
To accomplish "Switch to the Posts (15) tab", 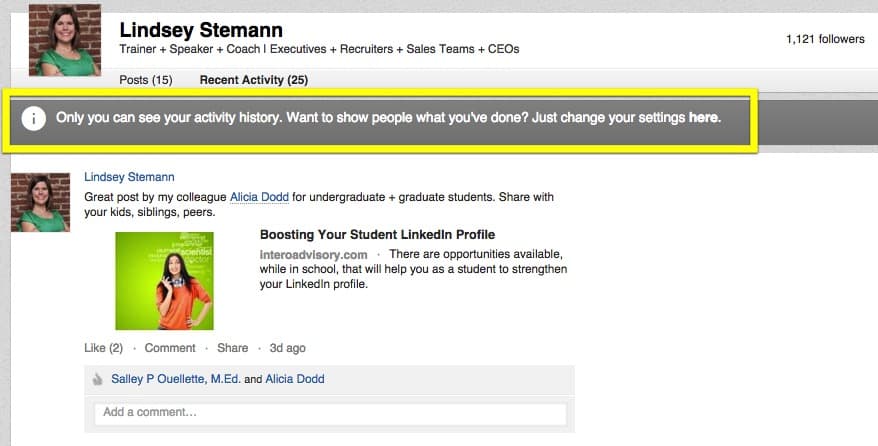I will (146, 80).
